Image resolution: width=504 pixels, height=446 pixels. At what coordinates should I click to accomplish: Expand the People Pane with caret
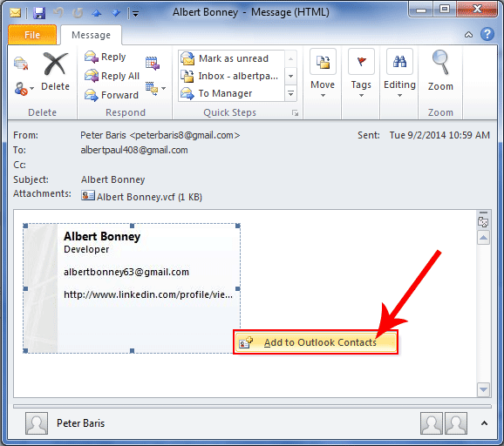coord(484,423)
